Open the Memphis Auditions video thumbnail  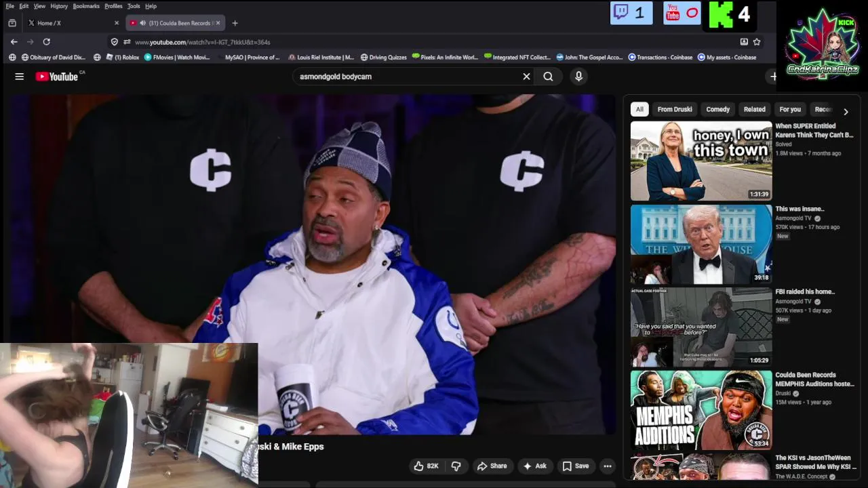pos(701,410)
